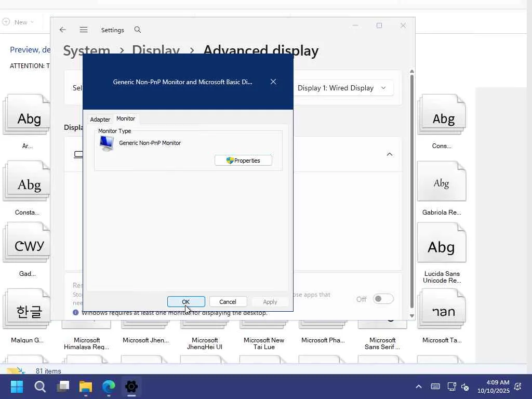
Task: Open taskbar Search
Action: coord(40,387)
